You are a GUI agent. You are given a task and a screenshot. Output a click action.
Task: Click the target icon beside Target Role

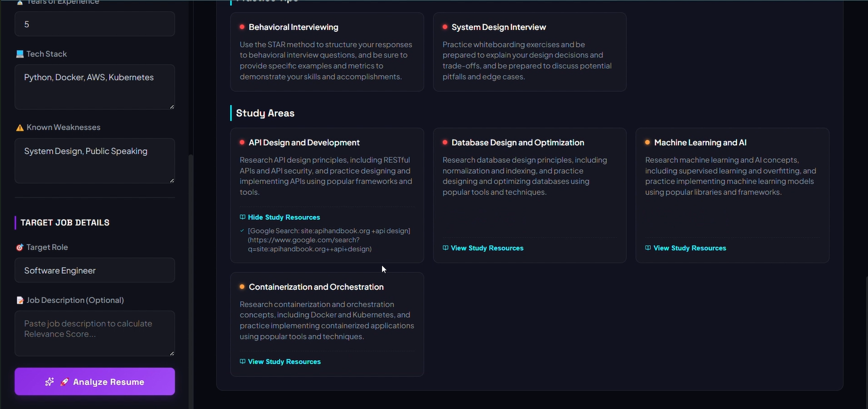[20, 247]
